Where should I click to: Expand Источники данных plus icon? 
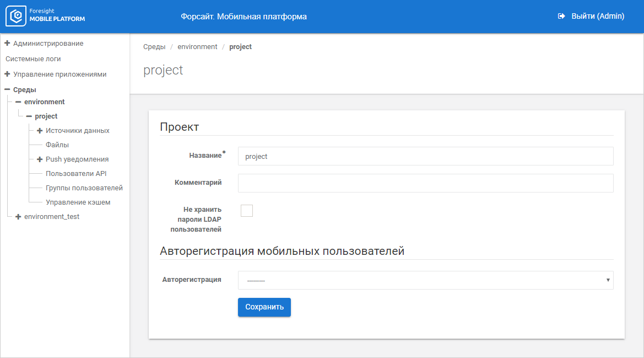point(40,131)
